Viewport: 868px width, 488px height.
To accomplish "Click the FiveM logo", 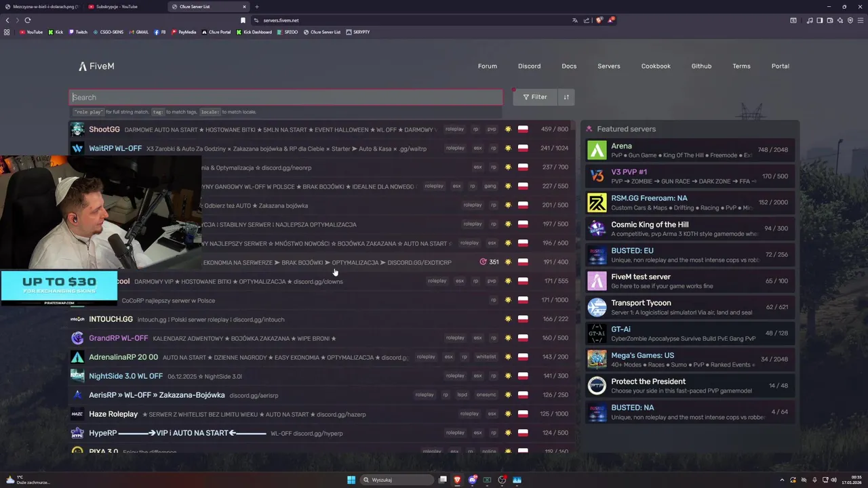I will click(96, 66).
